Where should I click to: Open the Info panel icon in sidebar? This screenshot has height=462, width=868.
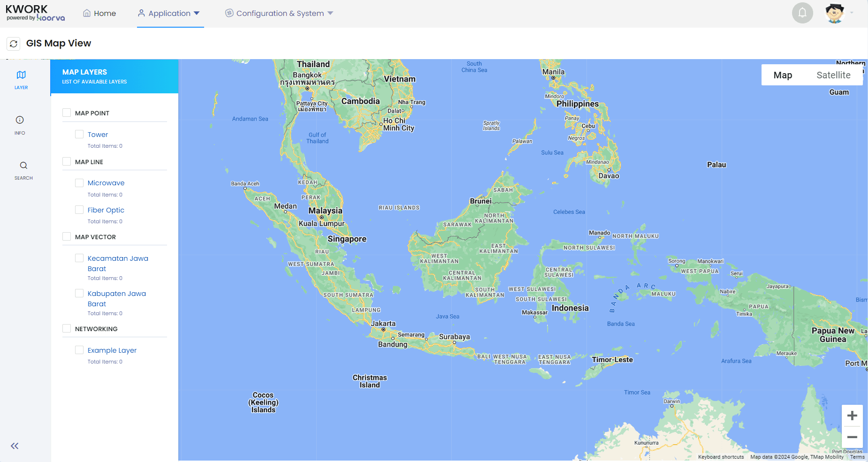[x=20, y=120]
